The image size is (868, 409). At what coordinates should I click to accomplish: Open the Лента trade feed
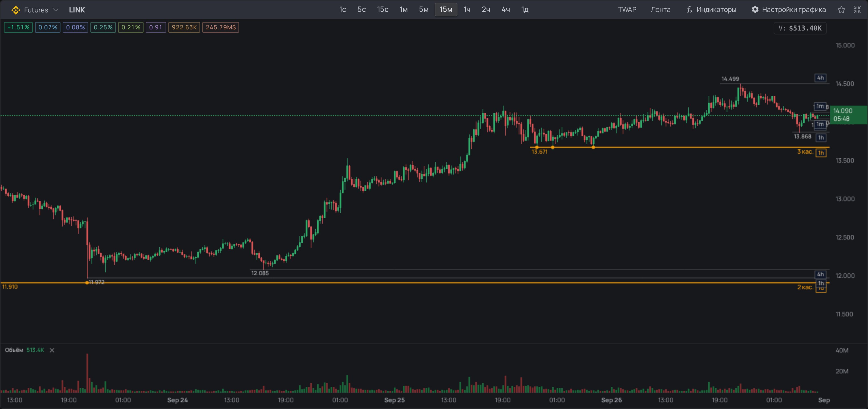660,9
